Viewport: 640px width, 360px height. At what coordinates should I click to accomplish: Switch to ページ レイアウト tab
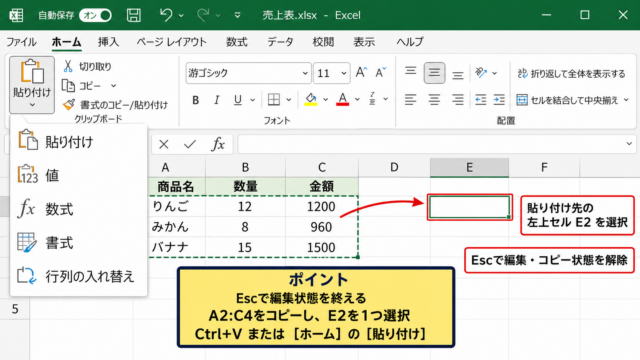tap(171, 42)
